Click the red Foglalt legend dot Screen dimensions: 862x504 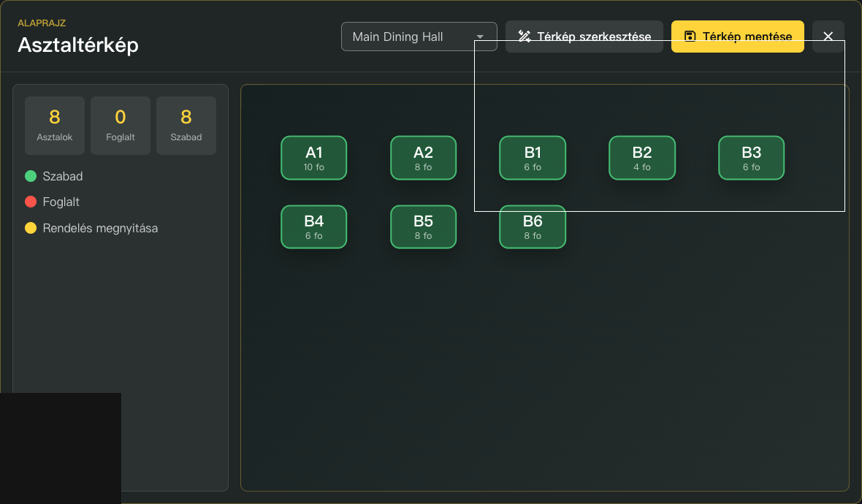(x=31, y=202)
